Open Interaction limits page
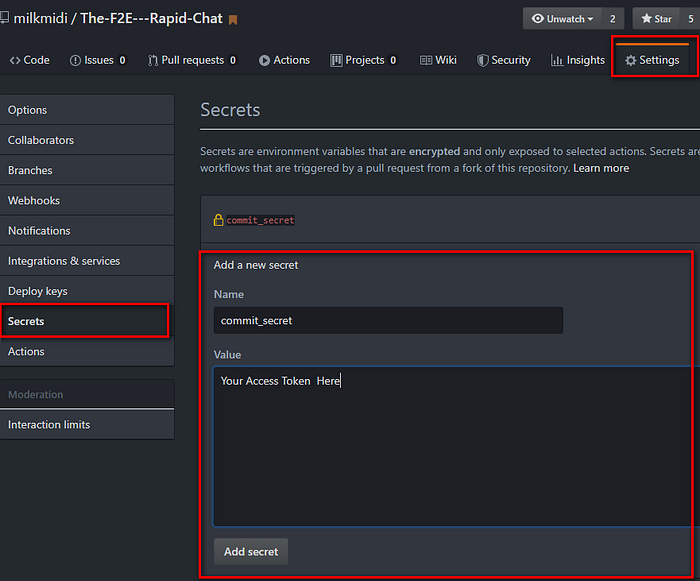Screen dimensions: 700x581 click(x=87, y=425)
